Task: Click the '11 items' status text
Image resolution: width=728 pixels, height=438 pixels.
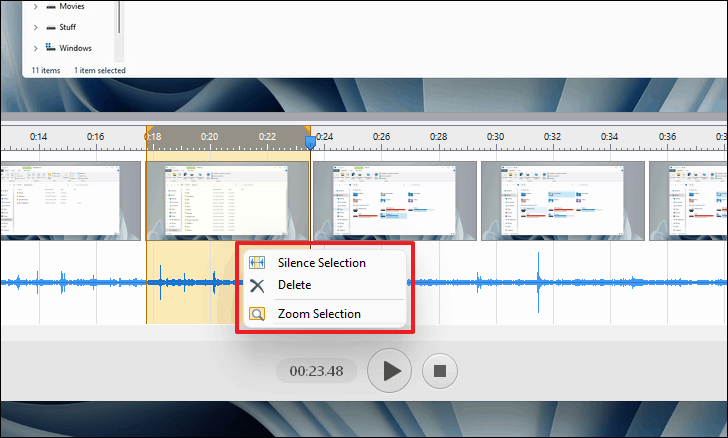Action: [x=46, y=71]
